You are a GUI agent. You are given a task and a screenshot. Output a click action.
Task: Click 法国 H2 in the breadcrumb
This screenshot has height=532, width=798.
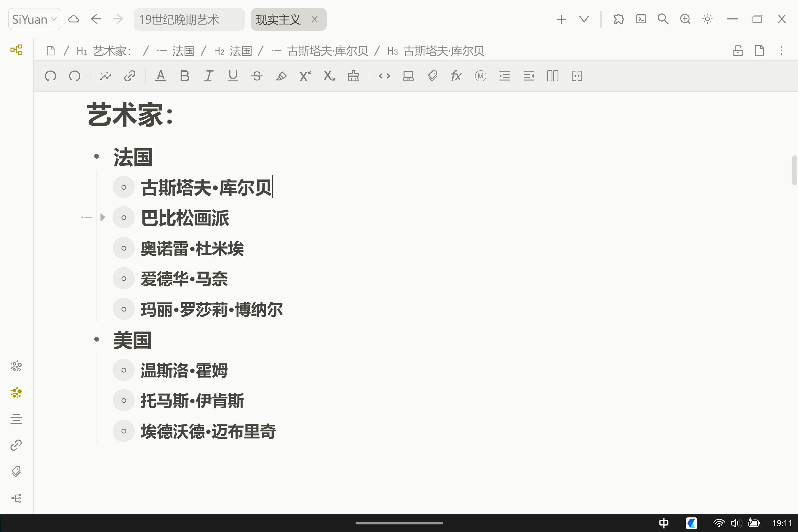click(x=241, y=51)
